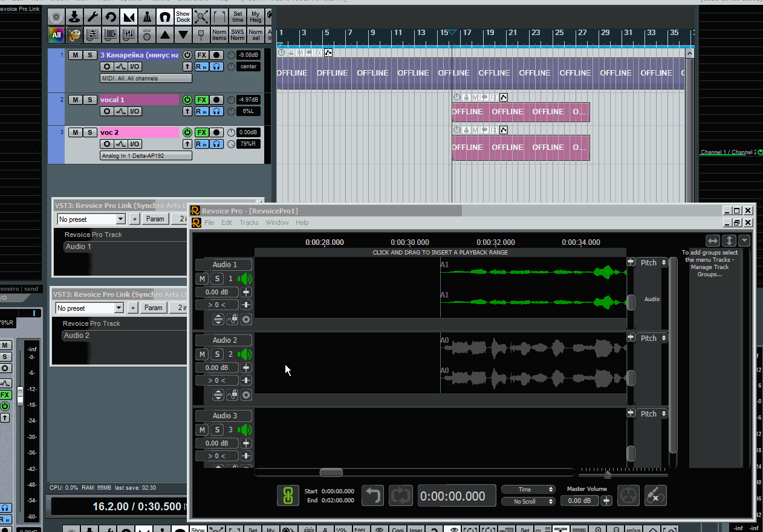Click plus button in lower Revoice Pro Link window

pos(132,308)
